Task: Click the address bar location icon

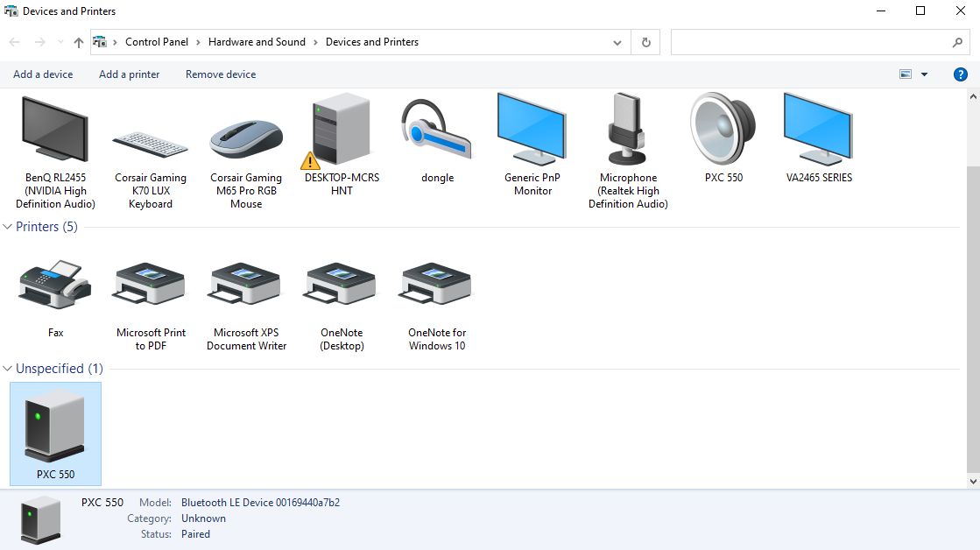Action: (x=99, y=42)
